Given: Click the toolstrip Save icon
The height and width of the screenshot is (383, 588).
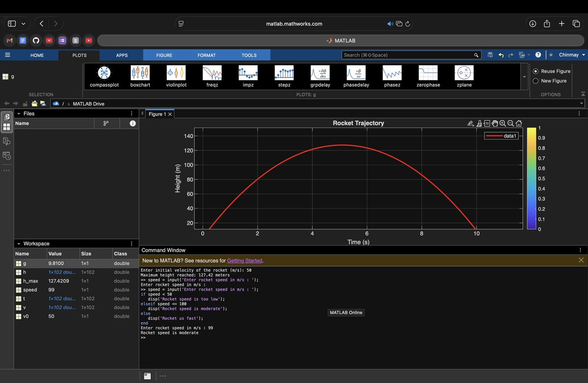Looking at the screenshot, I should (490, 55).
